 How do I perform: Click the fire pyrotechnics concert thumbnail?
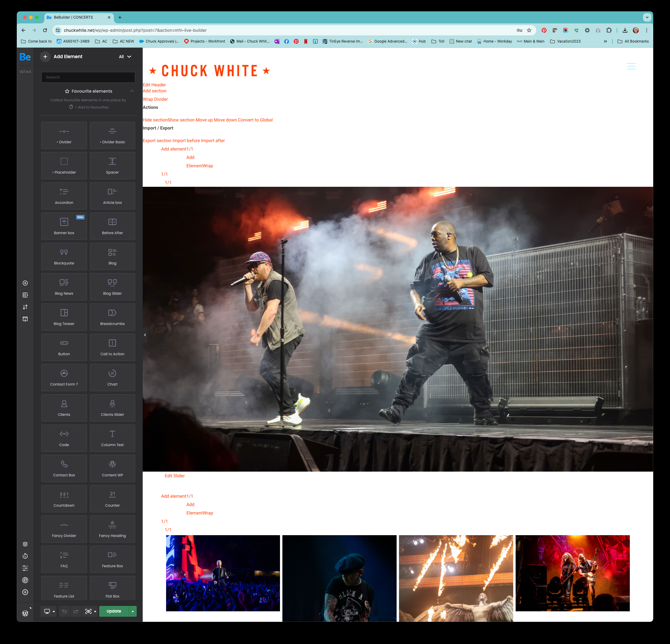click(x=456, y=578)
